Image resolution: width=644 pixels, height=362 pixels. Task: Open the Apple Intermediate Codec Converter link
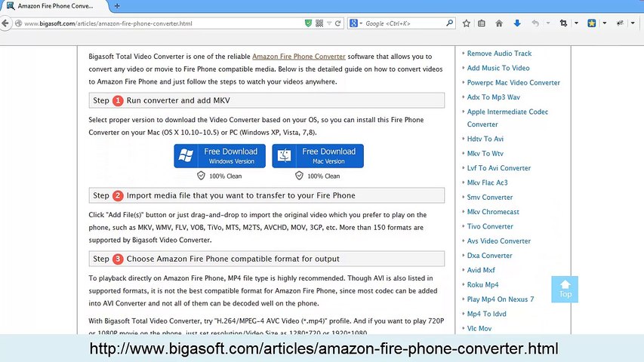point(507,118)
